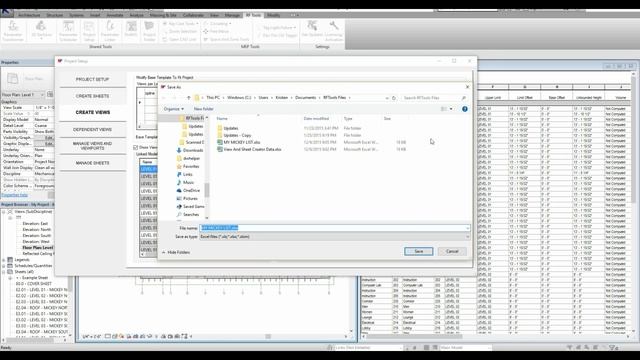The image size is (640, 360).
Task: Open the Project Setup ribbon tool
Action: pos(89,31)
